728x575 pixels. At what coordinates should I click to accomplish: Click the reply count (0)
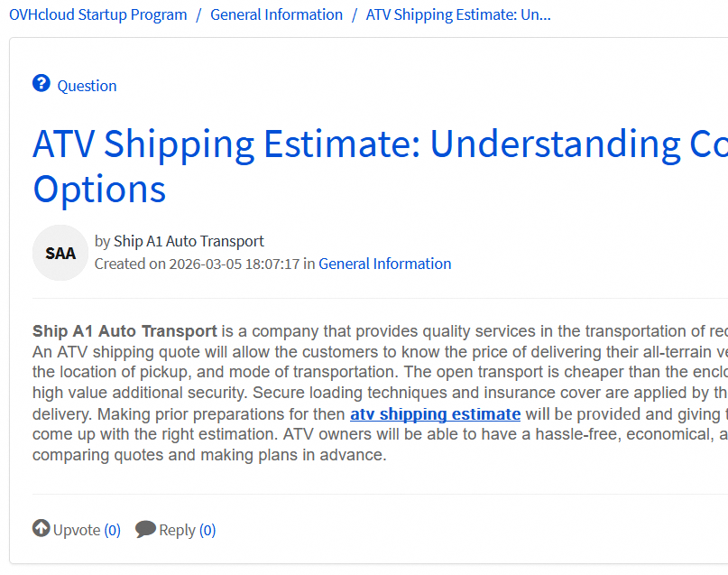pos(207,530)
